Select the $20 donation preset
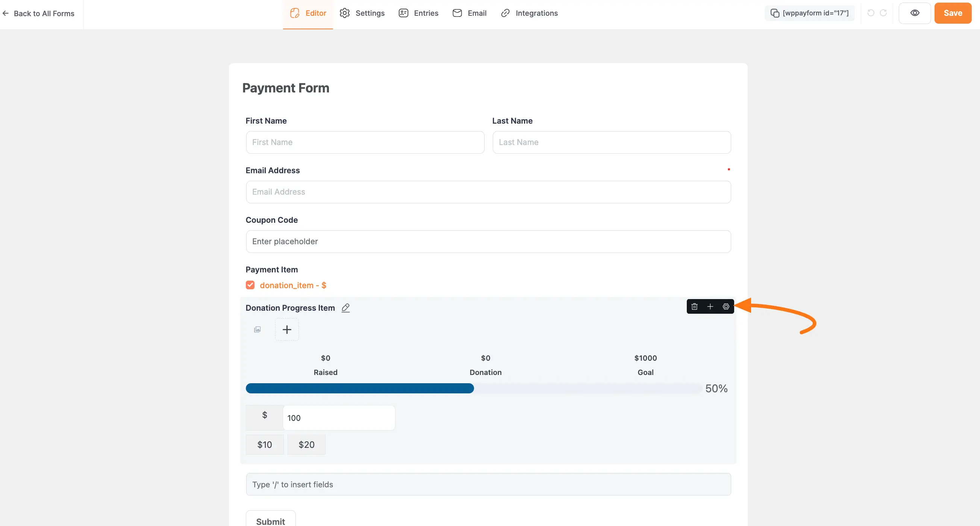 coord(306,444)
